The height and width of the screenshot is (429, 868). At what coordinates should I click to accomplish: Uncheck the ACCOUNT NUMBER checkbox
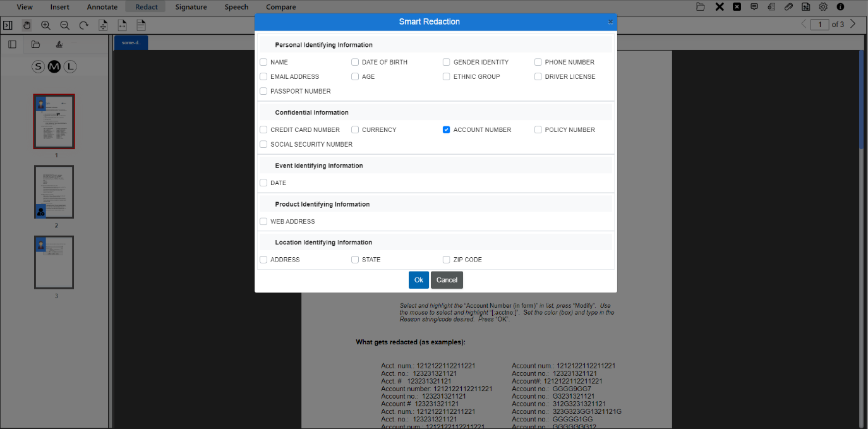[447, 130]
